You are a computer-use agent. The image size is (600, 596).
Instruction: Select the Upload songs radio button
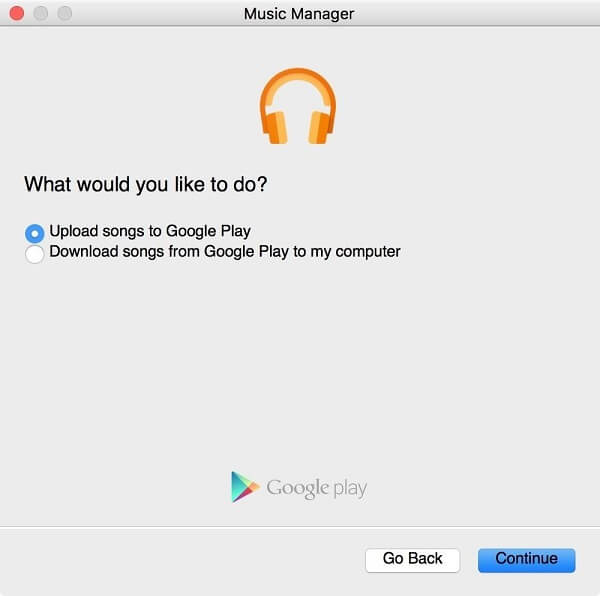tap(34, 233)
